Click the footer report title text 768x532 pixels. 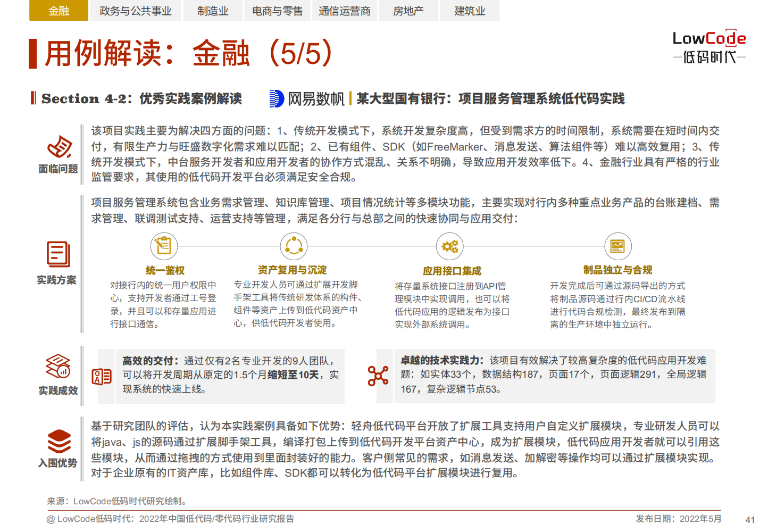[170, 519]
